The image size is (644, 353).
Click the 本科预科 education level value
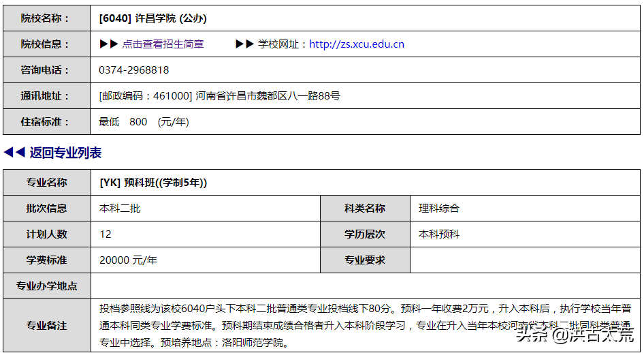pos(438,234)
